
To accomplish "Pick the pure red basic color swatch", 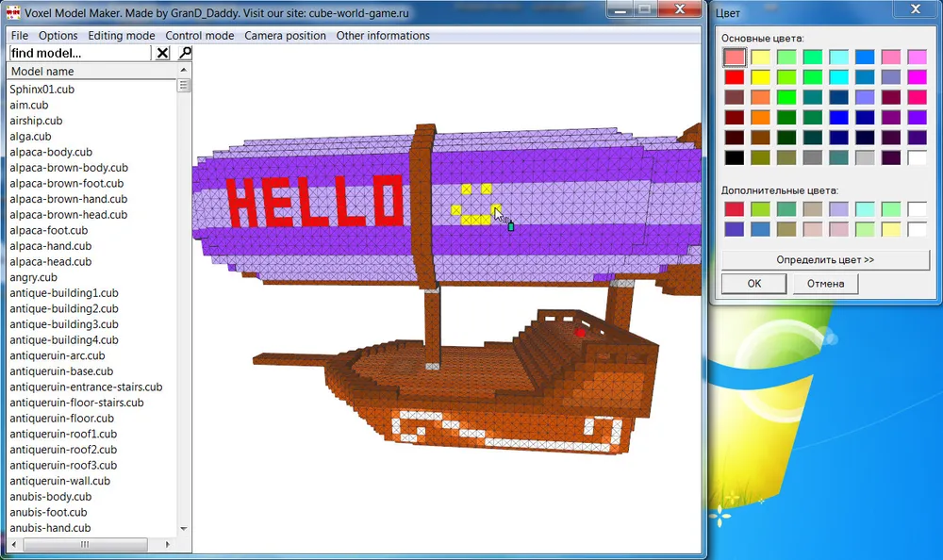I will coord(735,77).
